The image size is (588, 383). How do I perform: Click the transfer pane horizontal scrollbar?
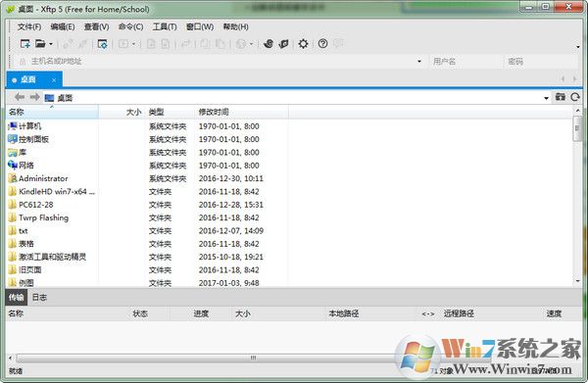(253, 358)
